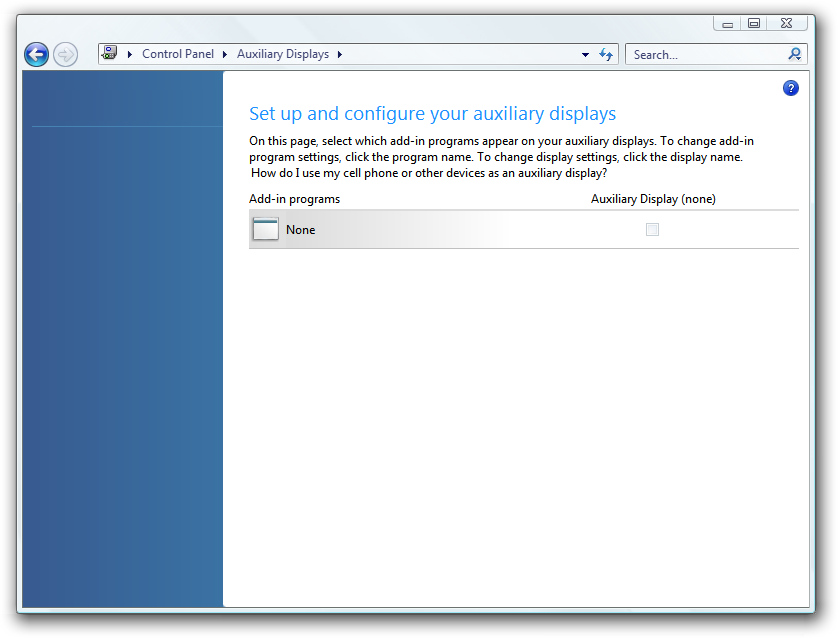
Task: Click the Control Panel icon in address bar
Action: click(110, 54)
